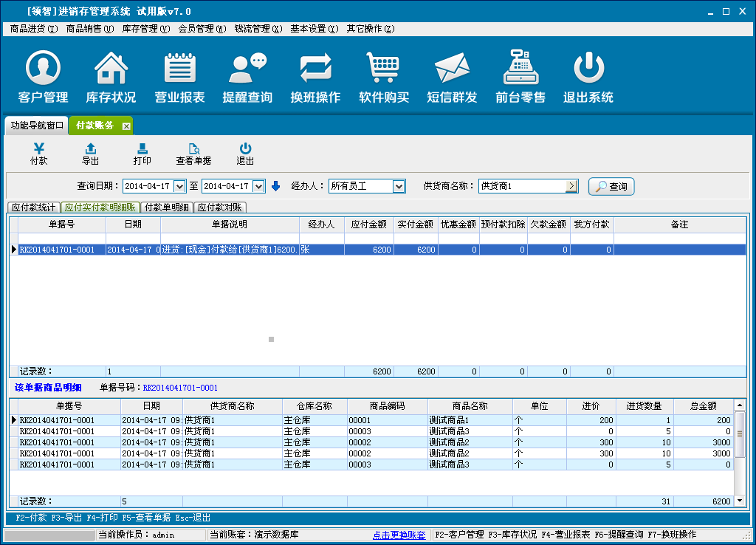Click the 查询 search button

(611, 187)
